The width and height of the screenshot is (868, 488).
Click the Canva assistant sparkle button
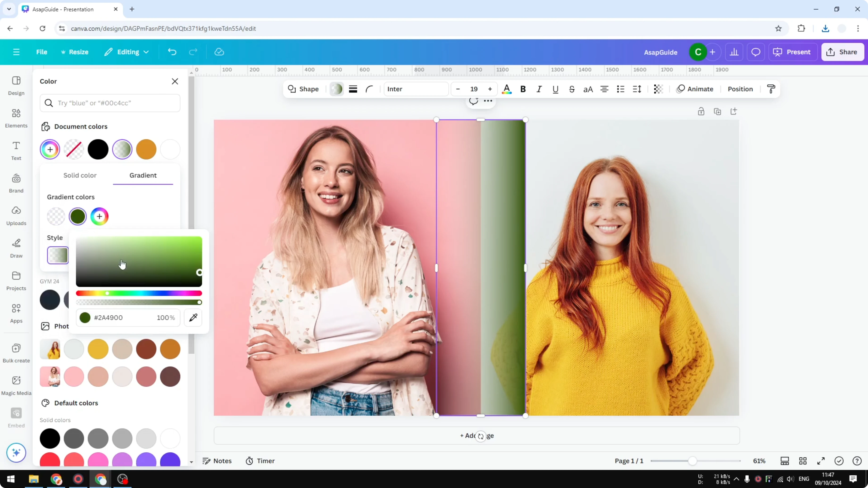tap(16, 453)
